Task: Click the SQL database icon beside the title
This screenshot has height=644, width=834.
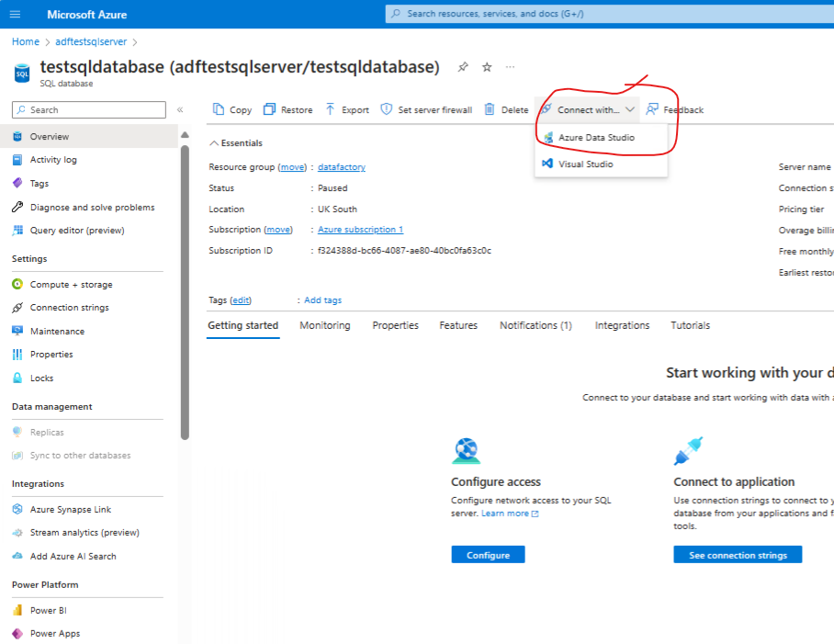Action: [22, 73]
